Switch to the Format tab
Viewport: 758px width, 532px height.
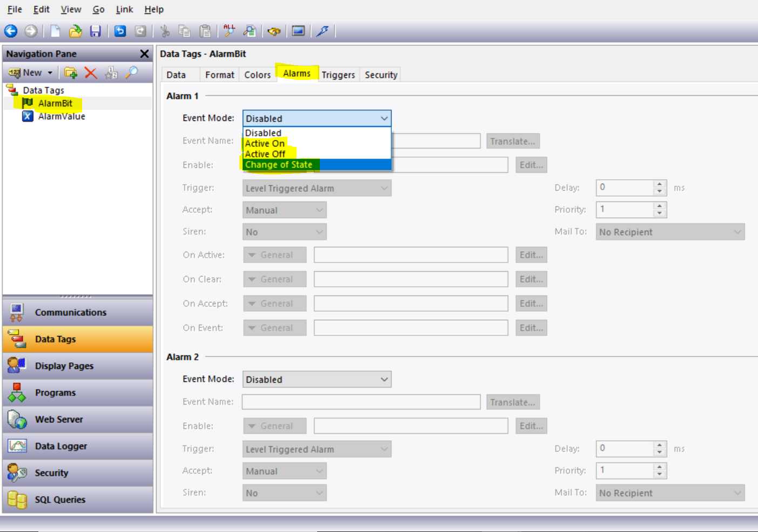(x=220, y=75)
